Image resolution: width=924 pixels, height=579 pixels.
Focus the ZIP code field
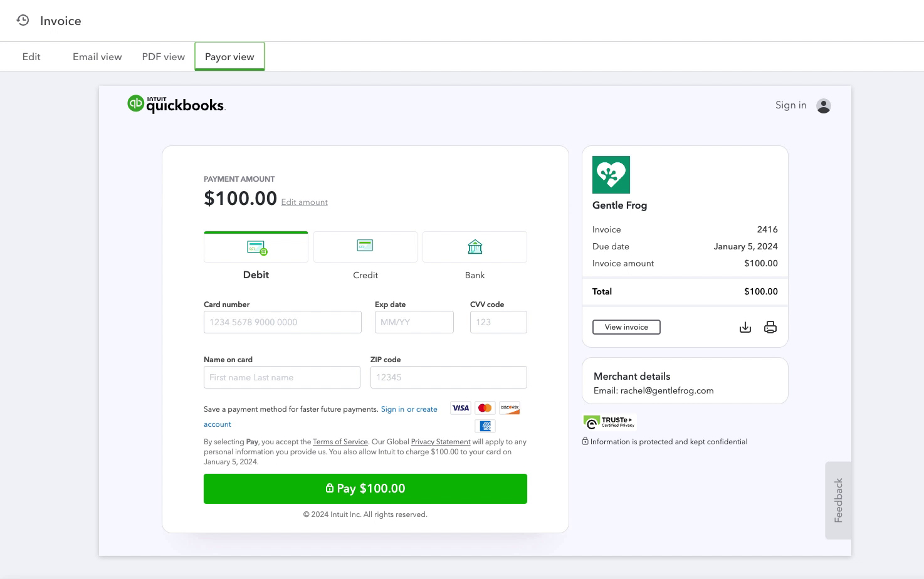(x=449, y=377)
